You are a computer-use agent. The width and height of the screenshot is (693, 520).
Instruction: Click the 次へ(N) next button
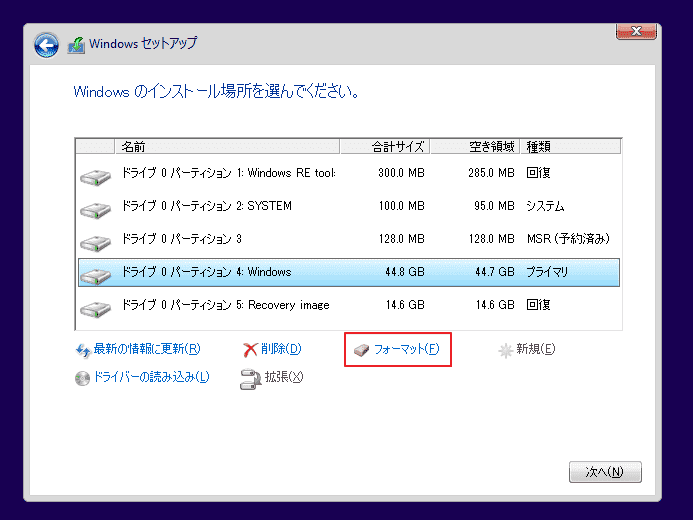605,472
